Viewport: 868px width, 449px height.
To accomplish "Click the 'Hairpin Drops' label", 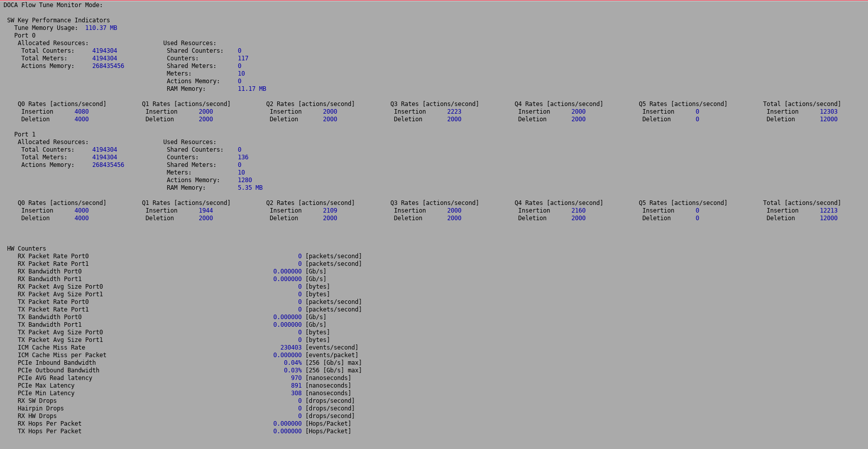I will pyautogui.click(x=41, y=408).
